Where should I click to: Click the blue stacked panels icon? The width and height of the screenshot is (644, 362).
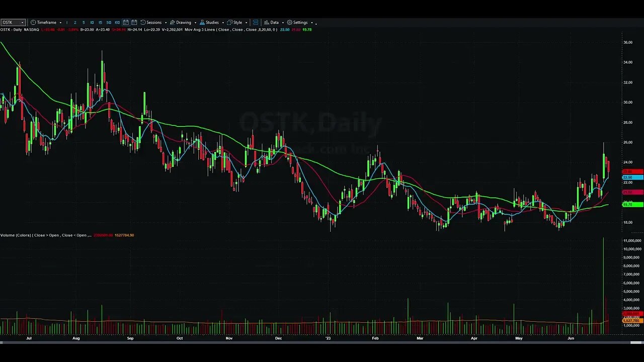pos(256,23)
